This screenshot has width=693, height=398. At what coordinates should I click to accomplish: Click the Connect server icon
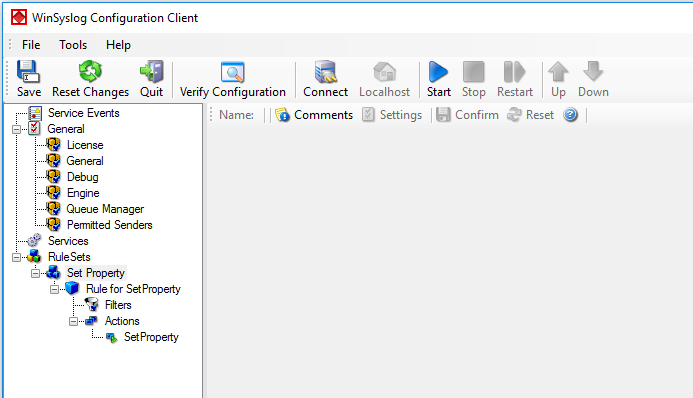click(x=325, y=72)
